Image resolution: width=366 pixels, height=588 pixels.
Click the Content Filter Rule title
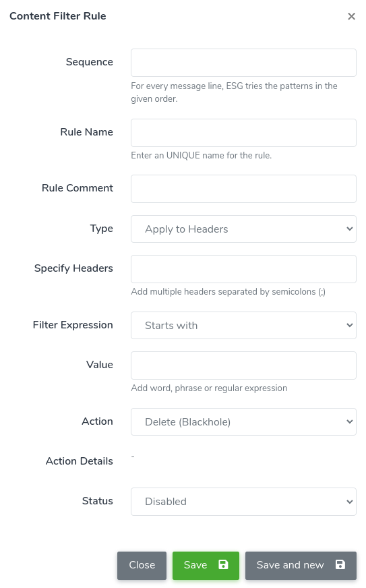tap(58, 16)
